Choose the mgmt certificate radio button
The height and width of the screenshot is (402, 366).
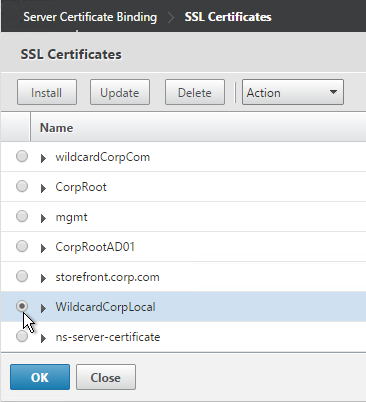coord(22,216)
